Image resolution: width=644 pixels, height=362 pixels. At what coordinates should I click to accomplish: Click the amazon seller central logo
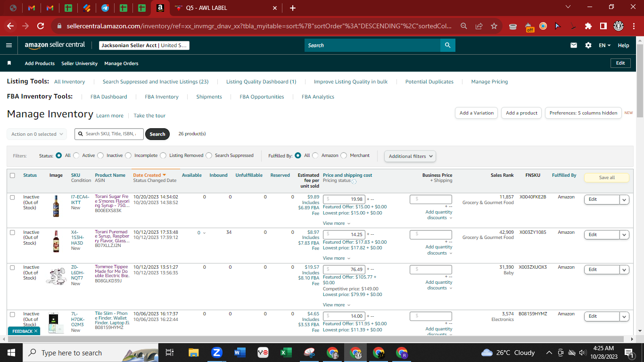point(55,45)
